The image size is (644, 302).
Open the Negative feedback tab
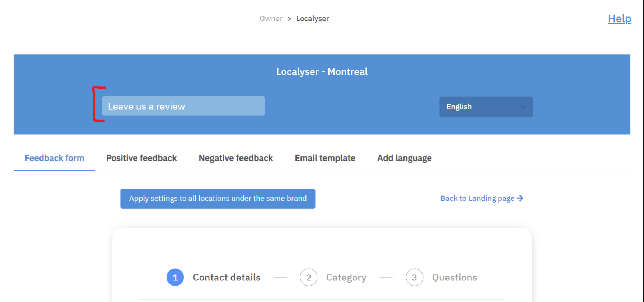(235, 158)
